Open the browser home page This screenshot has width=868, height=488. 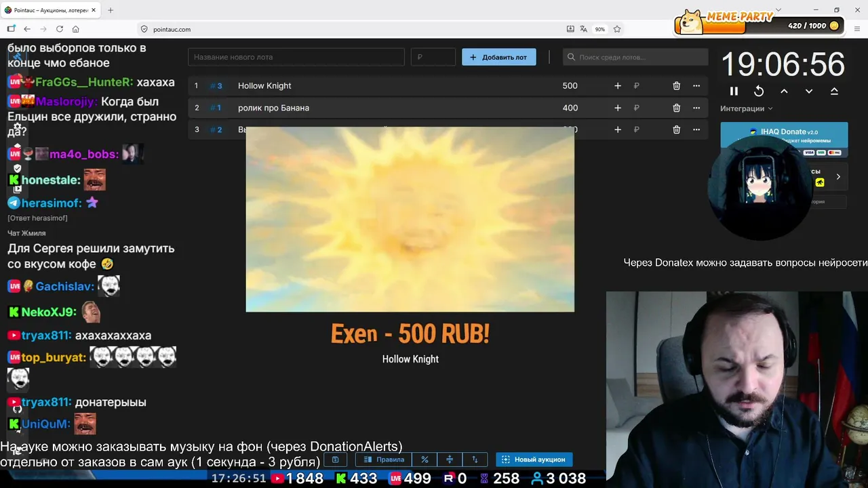[76, 29]
